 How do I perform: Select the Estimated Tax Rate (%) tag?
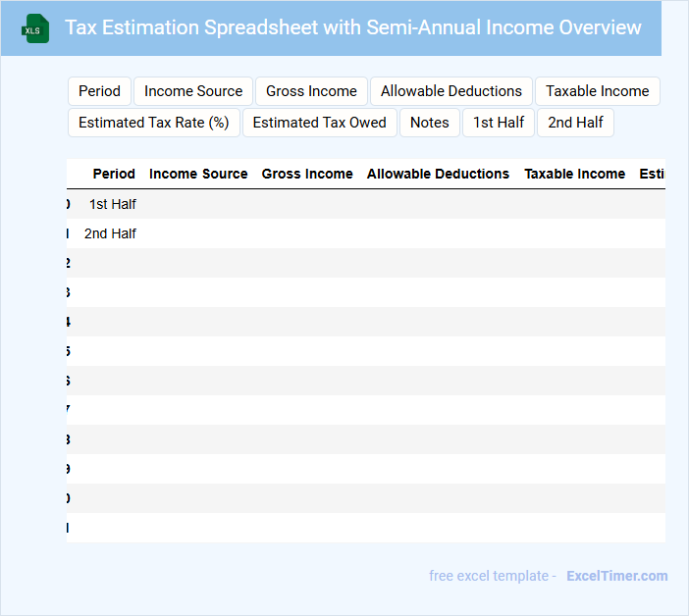point(153,123)
